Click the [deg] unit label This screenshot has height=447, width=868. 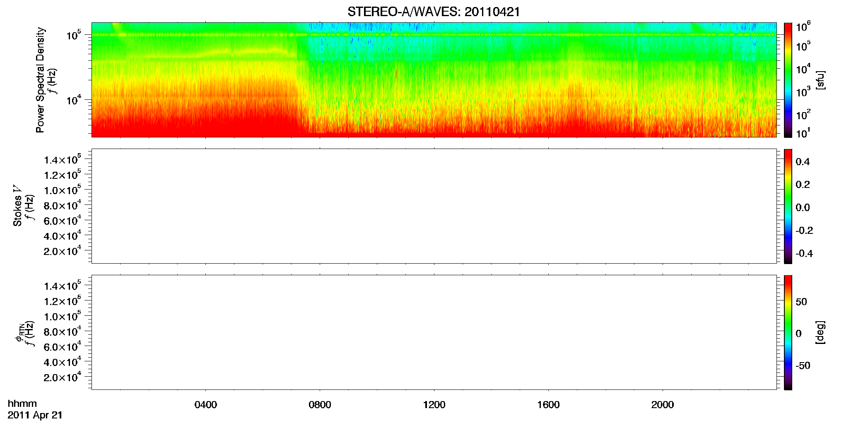(820, 332)
